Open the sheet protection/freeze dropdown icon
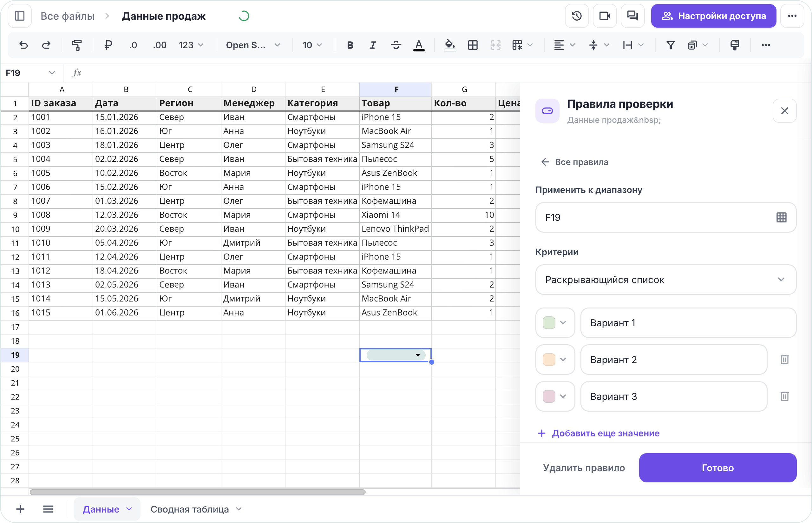The width and height of the screenshot is (812, 523). (x=697, y=45)
